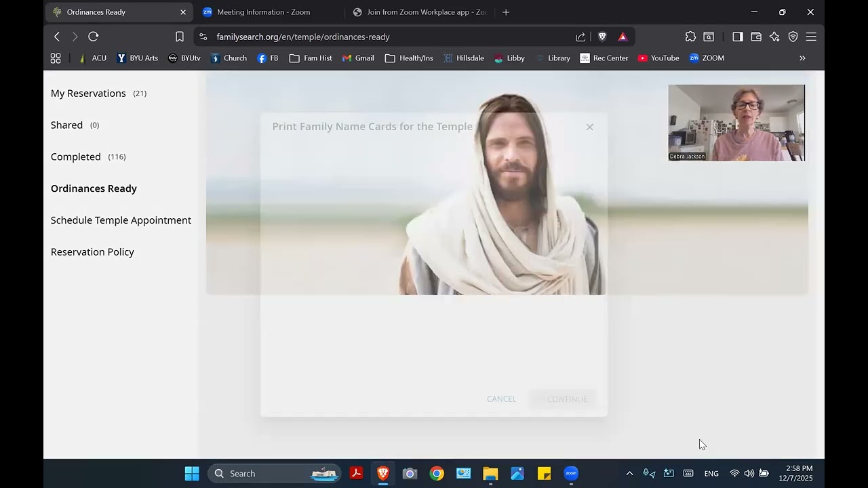Open the ACU bookmark
This screenshot has height=488, width=868.
pos(92,58)
